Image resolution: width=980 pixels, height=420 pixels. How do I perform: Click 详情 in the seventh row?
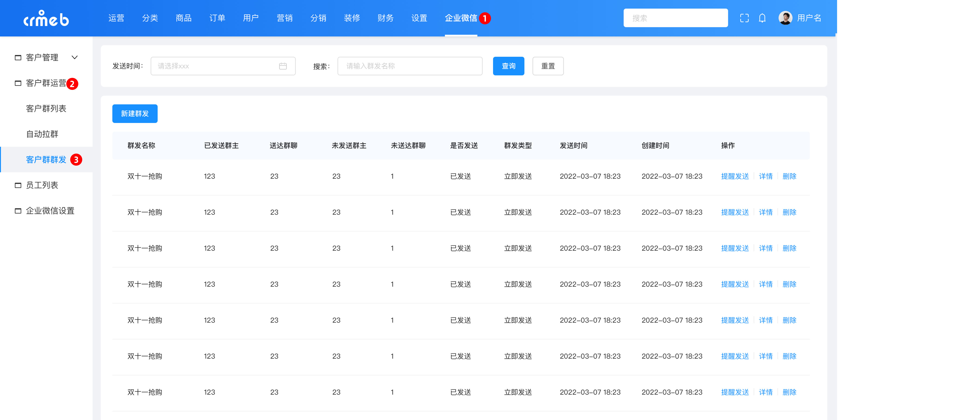pos(766,392)
